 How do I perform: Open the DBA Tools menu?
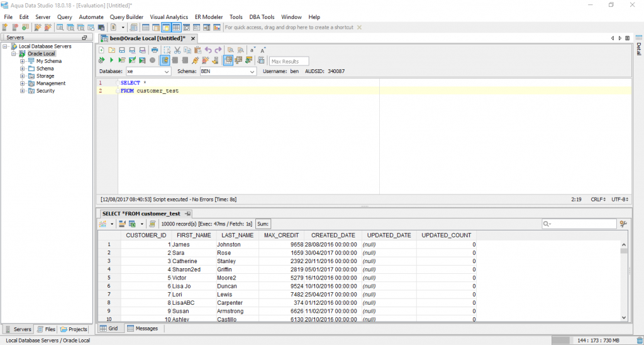pos(262,17)
